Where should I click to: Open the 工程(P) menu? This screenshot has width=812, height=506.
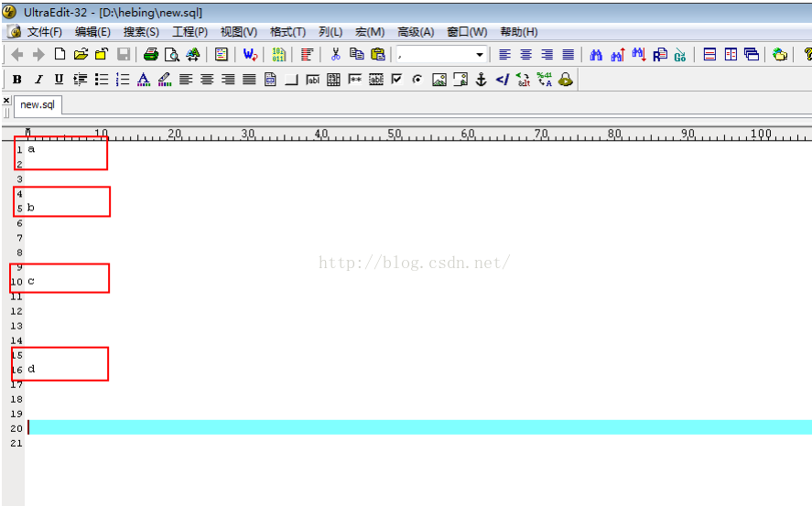(x=190, y=32)
